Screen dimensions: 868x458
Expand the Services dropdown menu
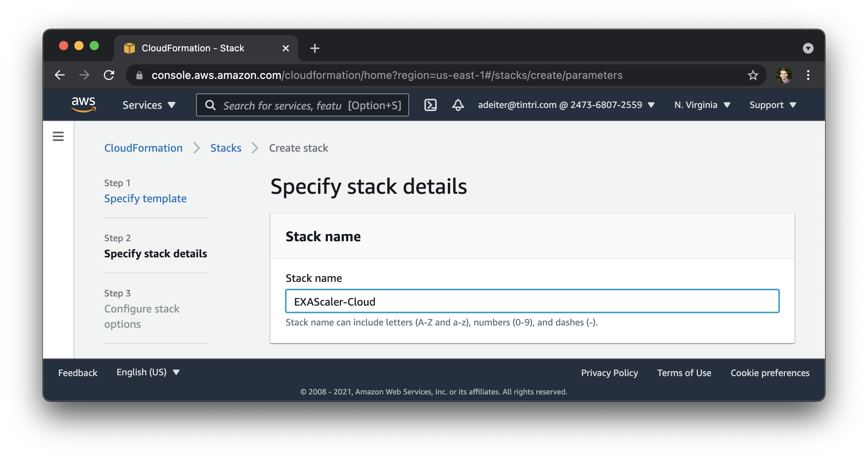pyautogui.click(x=149, y=105)
